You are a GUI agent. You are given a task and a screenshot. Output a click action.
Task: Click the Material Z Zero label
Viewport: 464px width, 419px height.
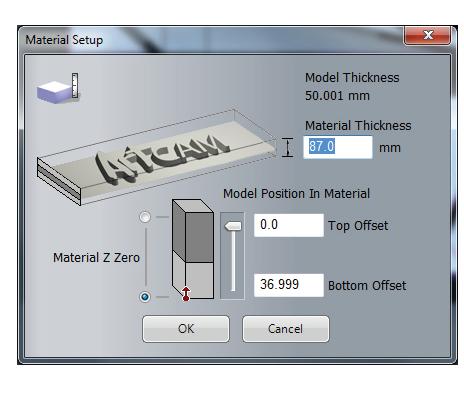[x=96, y=258]
